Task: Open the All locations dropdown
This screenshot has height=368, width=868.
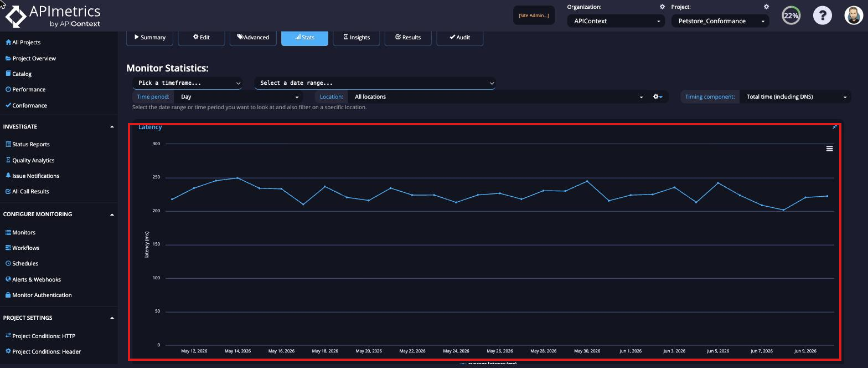Action: coord(498,96)
